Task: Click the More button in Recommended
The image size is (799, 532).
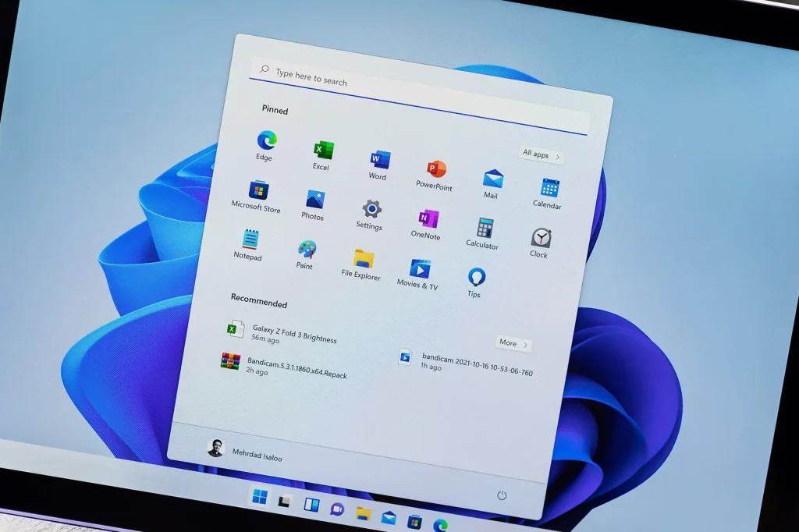Action: click(513, 343)
